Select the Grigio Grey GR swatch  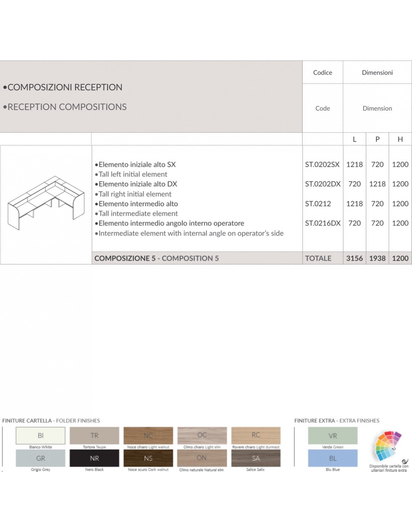coord(40,458)
